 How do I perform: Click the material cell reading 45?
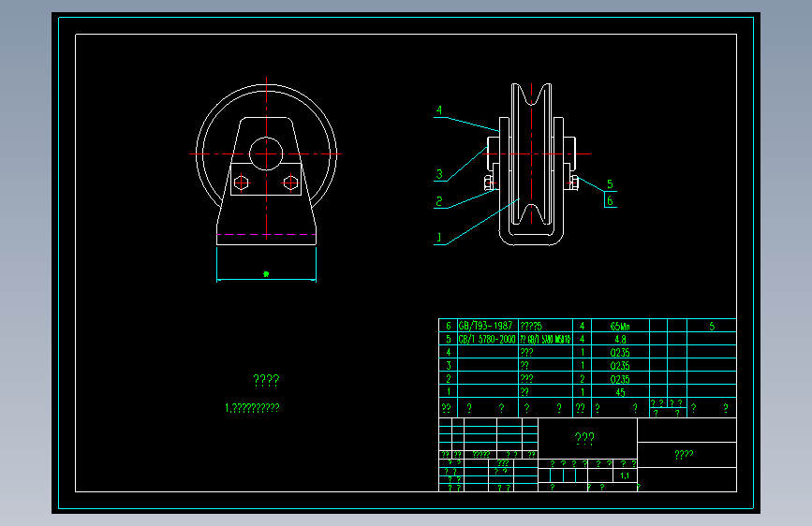click(620, 392)
